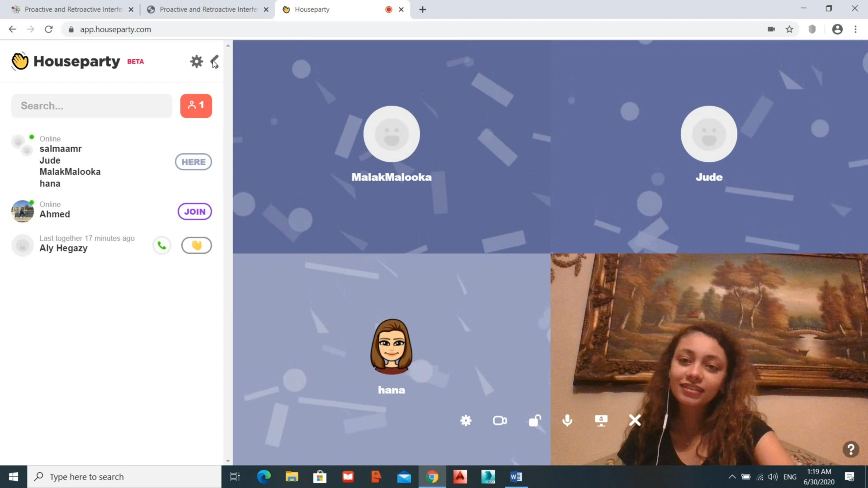Open Houseparty settings gear in sidebar
The image size is (868, 488).
(196, 61)
